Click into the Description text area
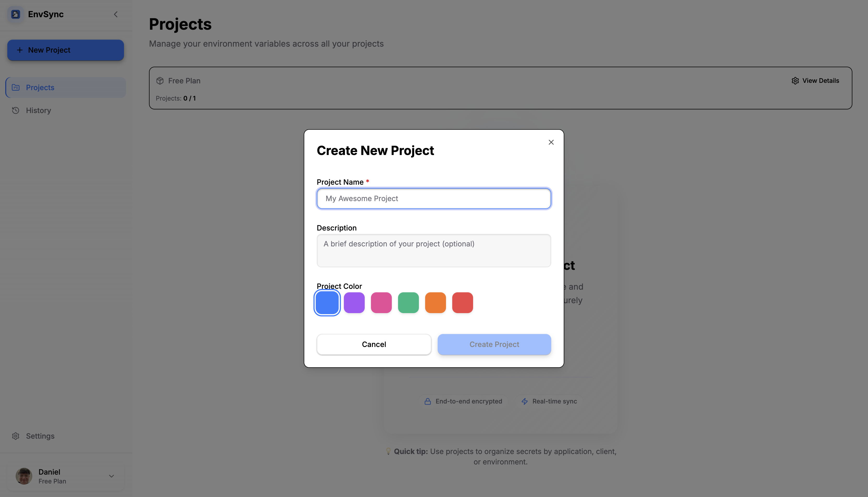Image resolution: width=868 pixels, height=497 pixels. click(x=433, y=250)
